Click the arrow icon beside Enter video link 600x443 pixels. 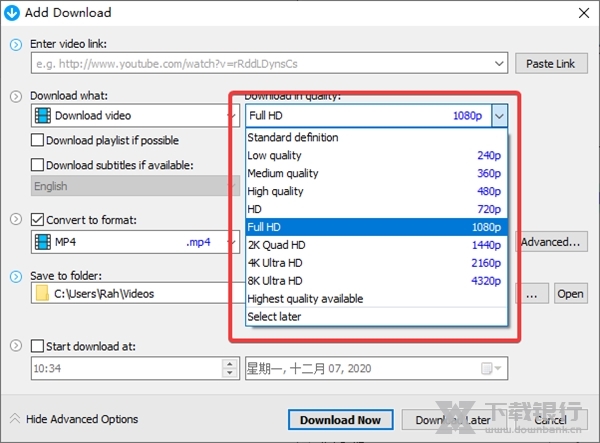pos(16,45)
